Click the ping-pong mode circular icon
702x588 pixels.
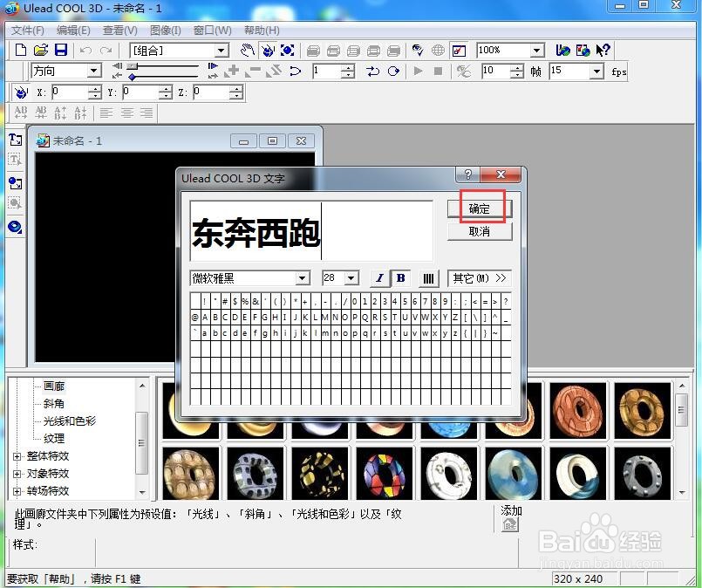point(393,72)
